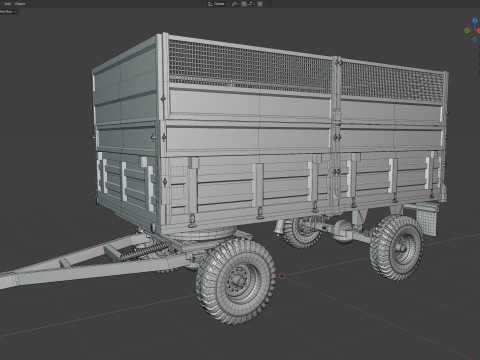Click the dark blue negative Z gizmo handle
This screenshot has width=480, height=360.
[x=475, y=39]
